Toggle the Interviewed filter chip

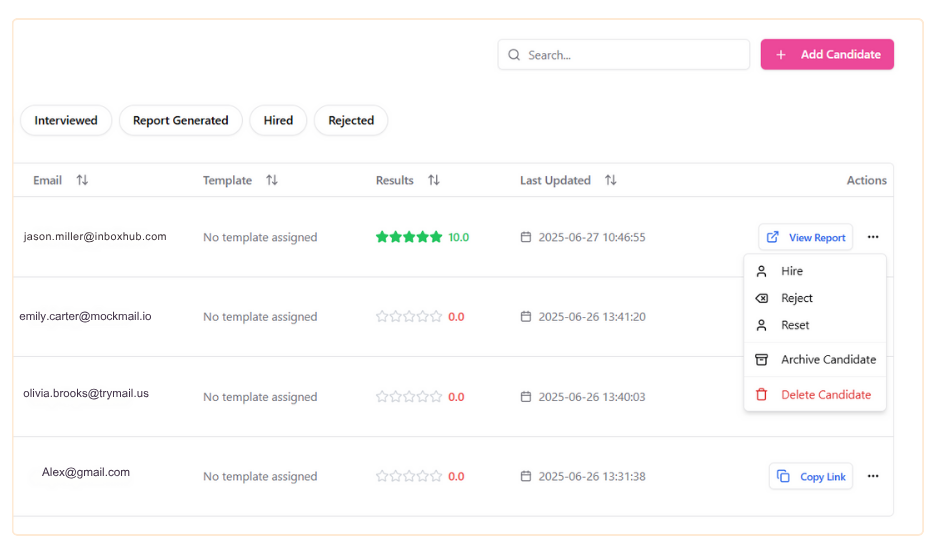(x=66, y=120)
